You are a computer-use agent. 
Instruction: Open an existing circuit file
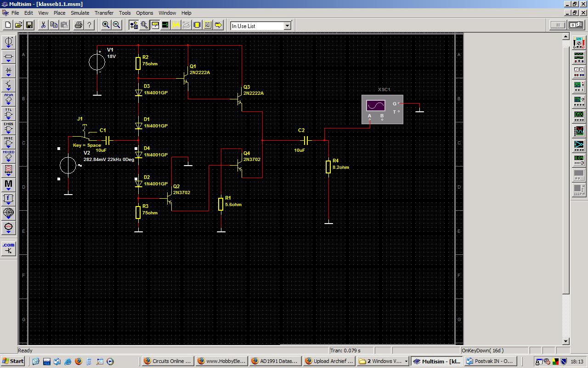[x=18, y=25]
